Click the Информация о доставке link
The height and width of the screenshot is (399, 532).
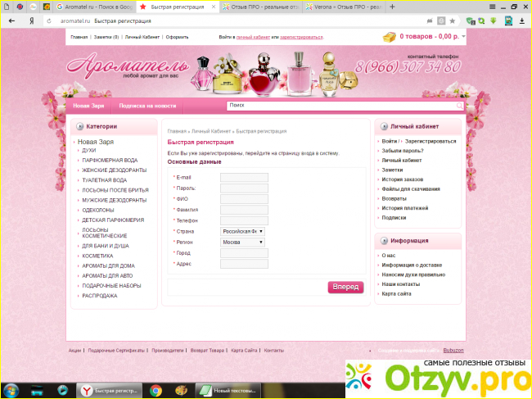(412, 265)
